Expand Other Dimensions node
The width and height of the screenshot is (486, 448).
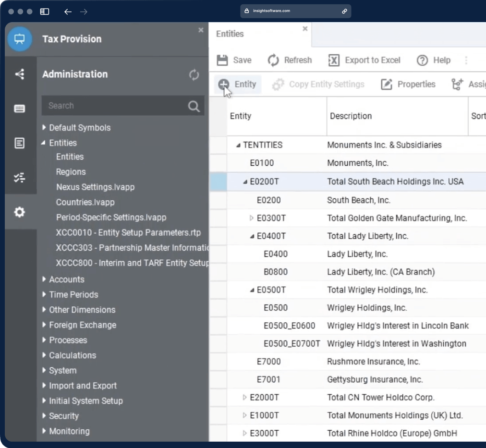point(44,310)
